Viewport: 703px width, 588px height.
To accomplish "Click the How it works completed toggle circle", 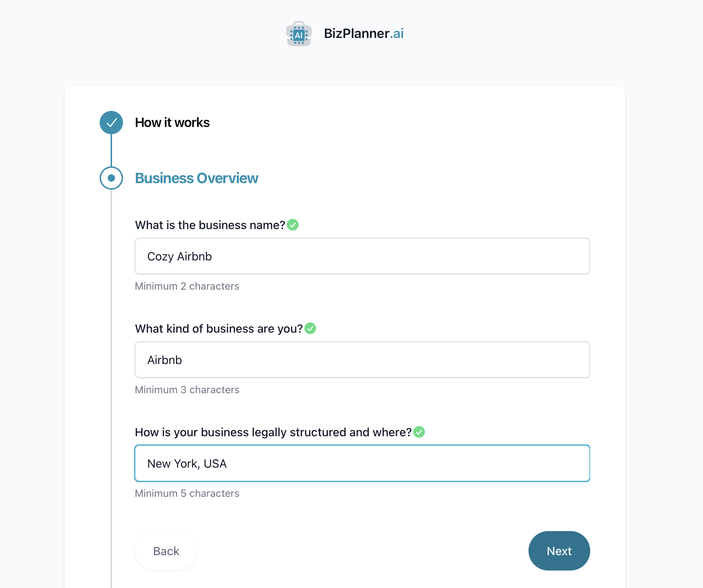I will click(x=111, y=123).
